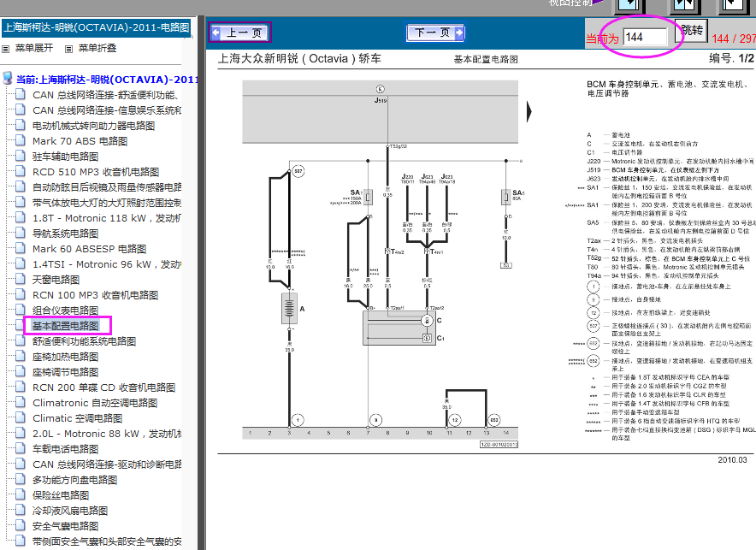This screenshot has height=550, width=756.
Task: Expand all menus via 菜单展开 text
Action: (x=33, y=48)
